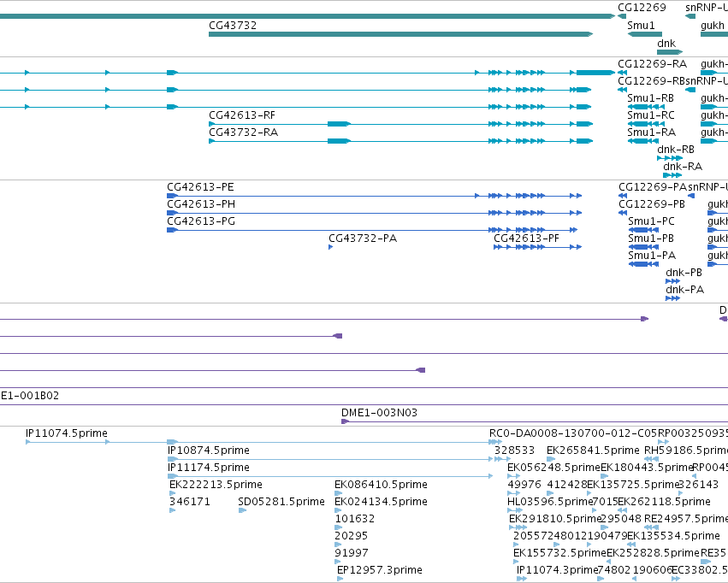Click protein Smu1-PB label
The image size is (728, 583).
pyautogui.click(x=651, y=238)
